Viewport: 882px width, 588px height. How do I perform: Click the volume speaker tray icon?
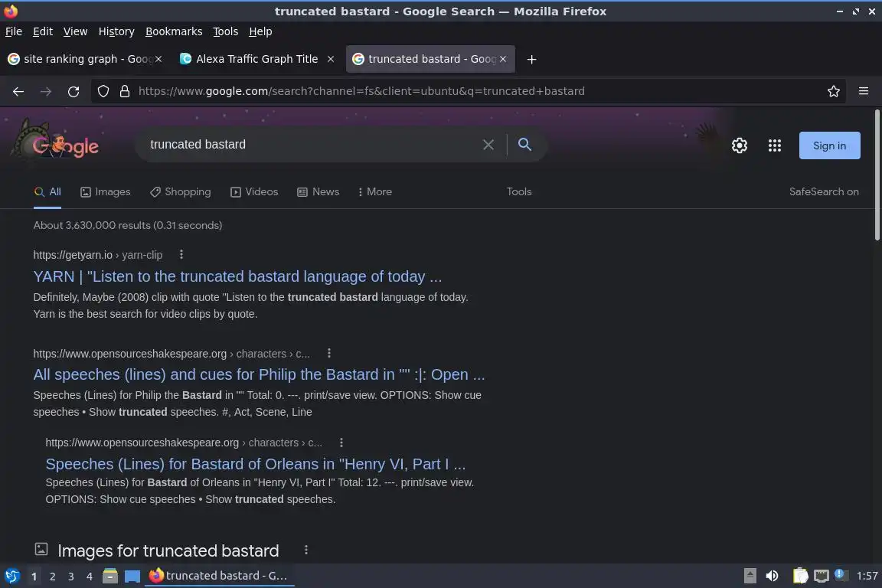tap(772, 576)
